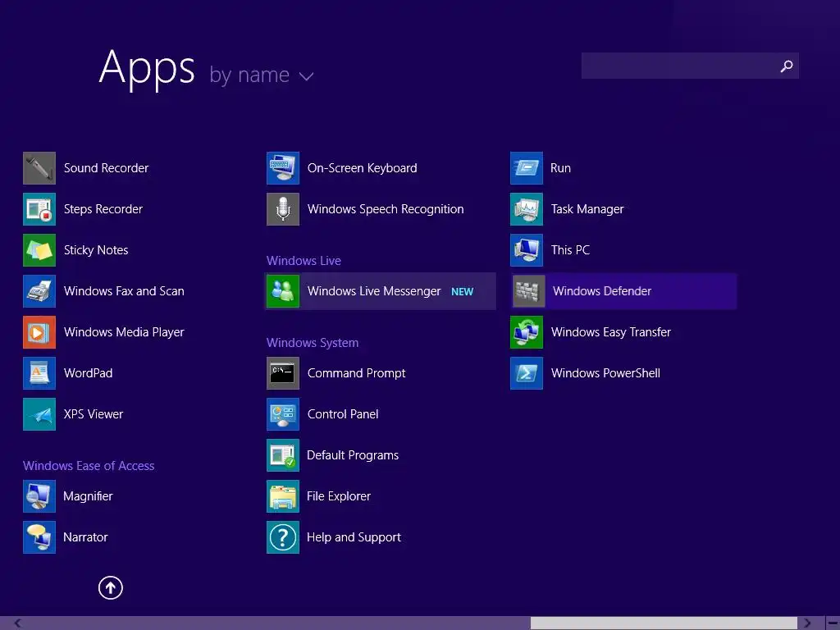Click the 'Command Prompt' label
The height and width of the screenshot is (630, 840).
click(x=356, y=373)
